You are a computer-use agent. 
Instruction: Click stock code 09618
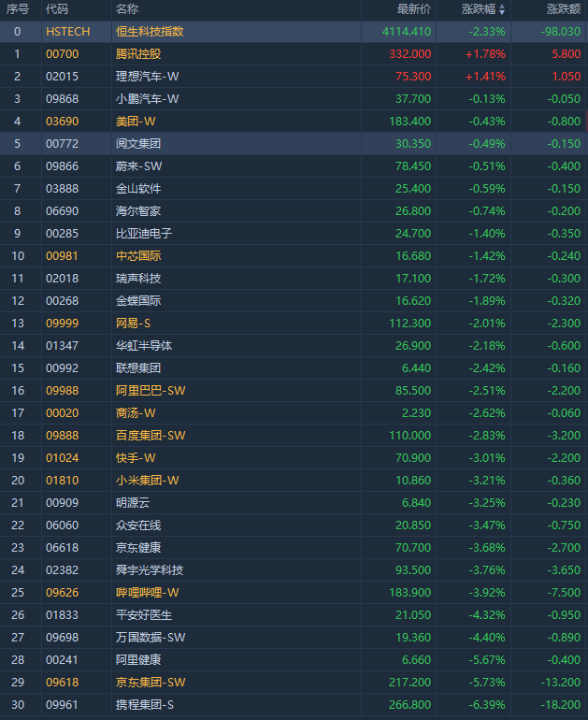tap(63, 683)
